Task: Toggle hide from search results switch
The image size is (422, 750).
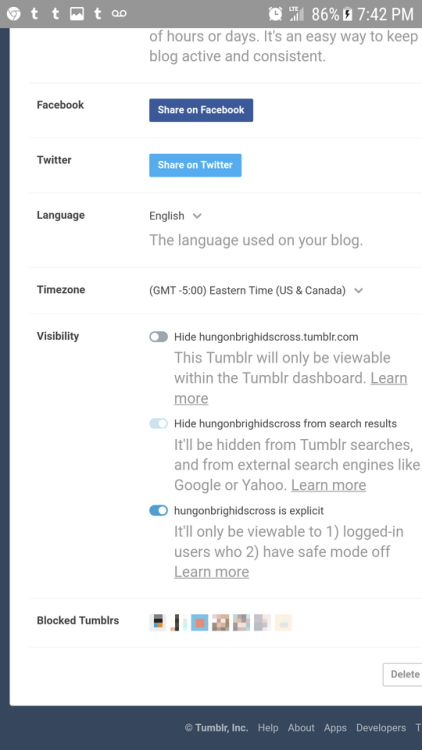Action: pos(158,423)
